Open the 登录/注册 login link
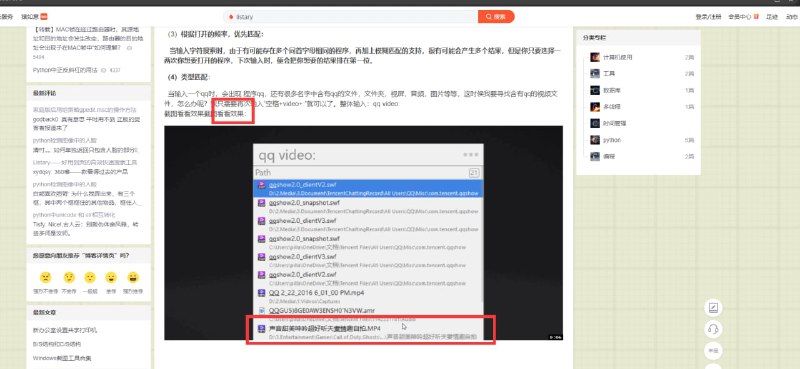The width and height of the screenshot is (800, 369). pos(708,17)
